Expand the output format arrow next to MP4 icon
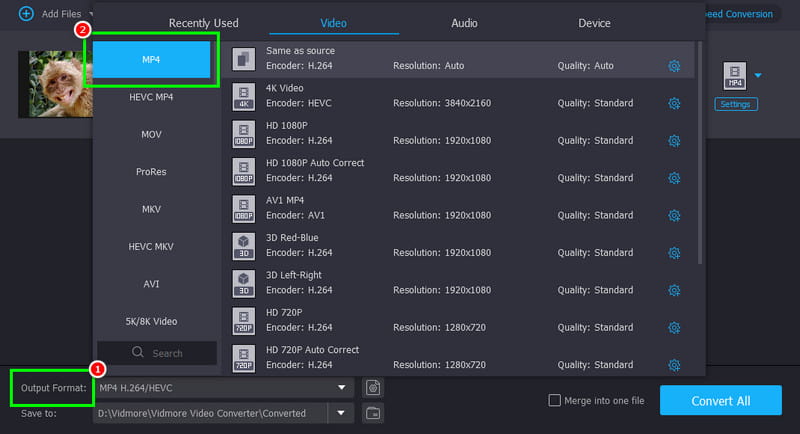The image size is (800, 434). point(758,75)
